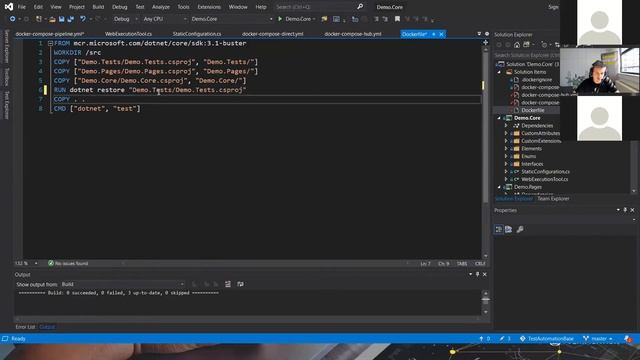Click the search magnifier in title bar
Viewport: 640px width, 360px height.
(x=360, y=7)
